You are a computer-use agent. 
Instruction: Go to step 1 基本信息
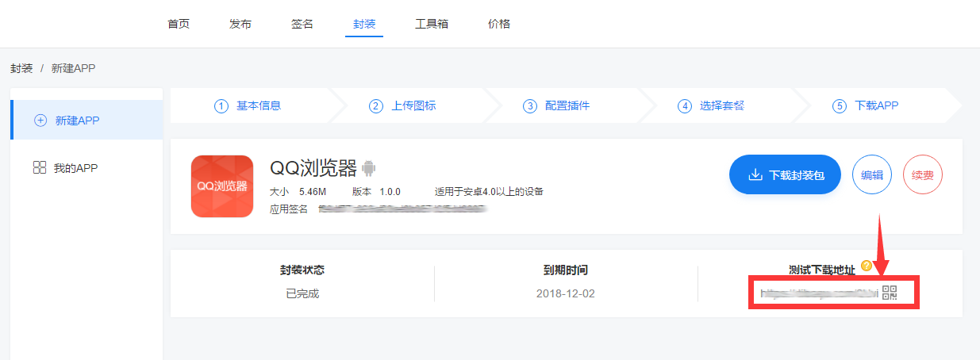(248, 106)
